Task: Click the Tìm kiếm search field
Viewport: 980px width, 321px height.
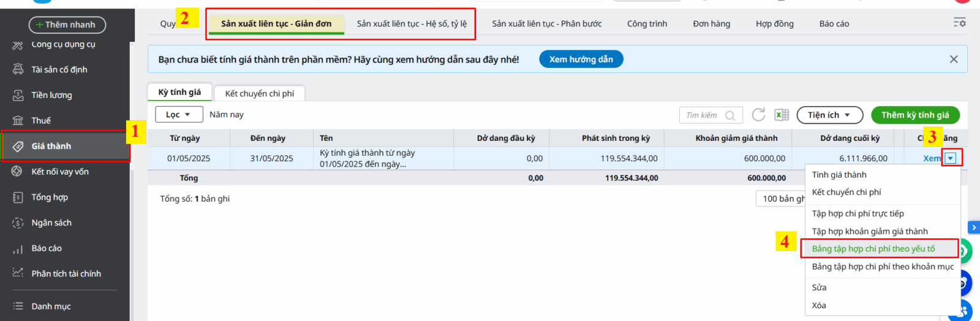Action: point(704,115)
